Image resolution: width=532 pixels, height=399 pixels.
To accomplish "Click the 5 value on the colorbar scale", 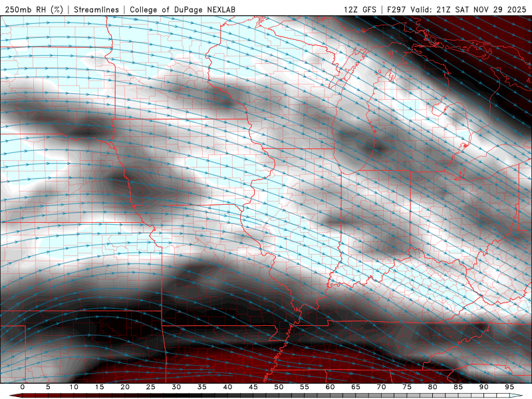I will pos(48,387).
